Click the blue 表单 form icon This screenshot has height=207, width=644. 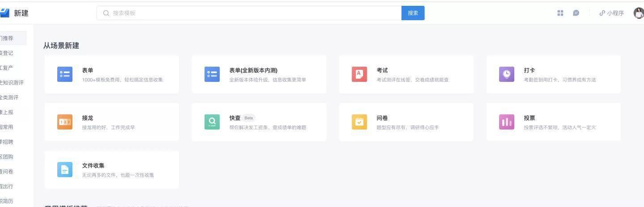tap(65, 74)
